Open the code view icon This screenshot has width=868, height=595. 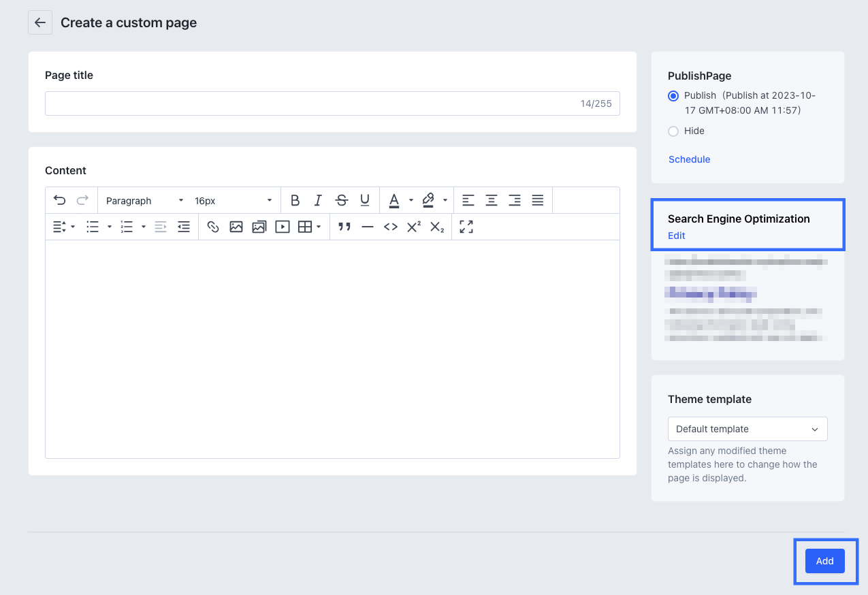391,227
